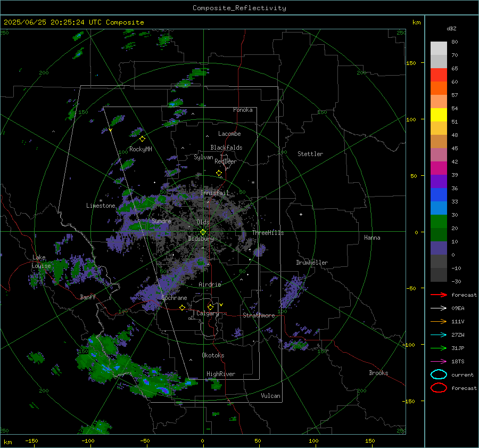Select the bright yellow 54-51 dBZ swatch
The width and height of the screenshot is (479, 448).
click(x=439, y=115)
